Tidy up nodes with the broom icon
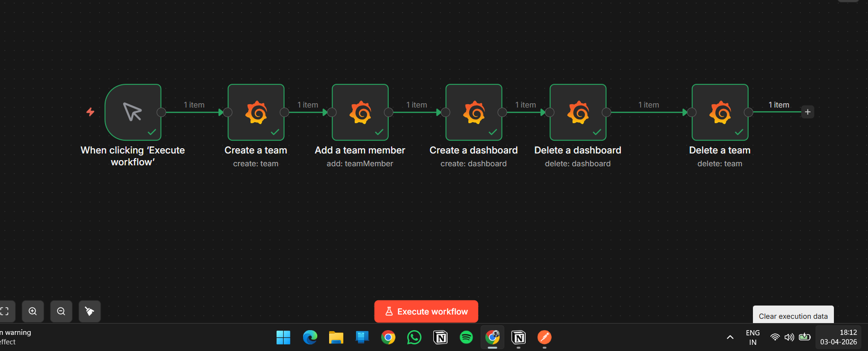Screen dimensions: 868x351 89,311
